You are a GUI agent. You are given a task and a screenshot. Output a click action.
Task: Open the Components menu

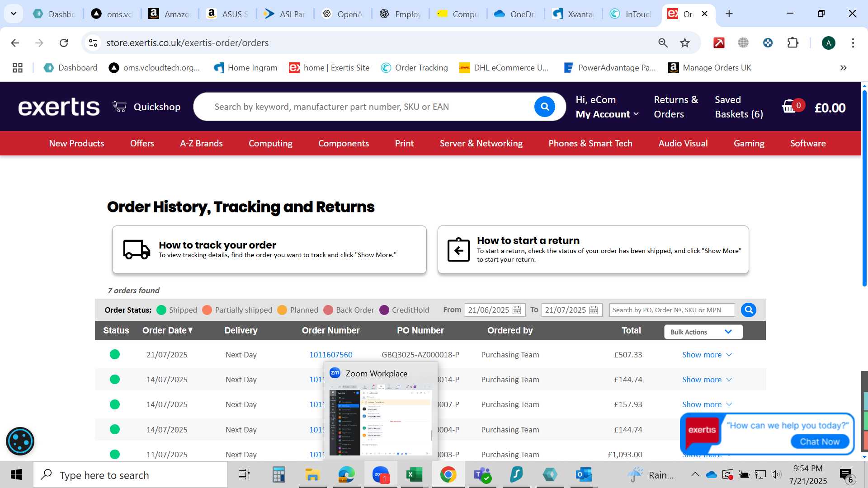click(344, 143)
